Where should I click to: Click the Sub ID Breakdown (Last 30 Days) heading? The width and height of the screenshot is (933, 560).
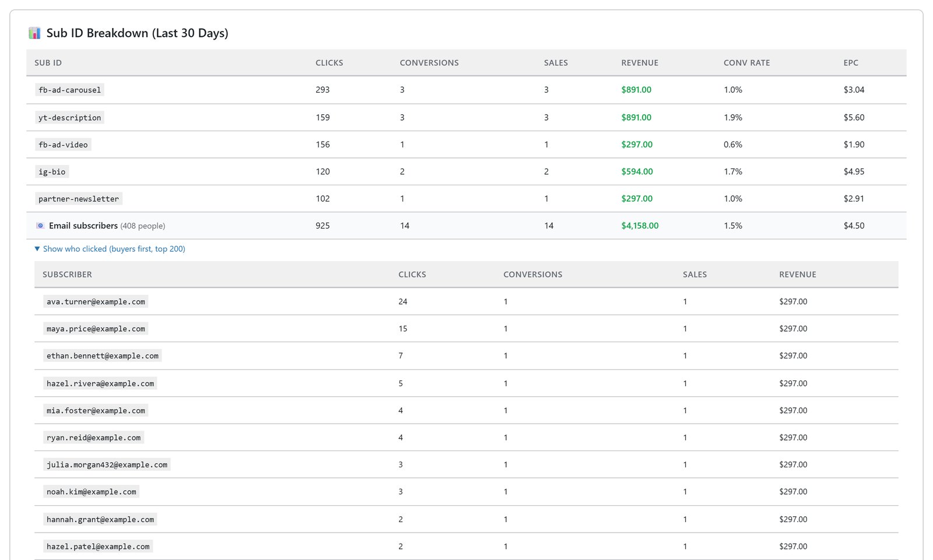click(137, 33)
